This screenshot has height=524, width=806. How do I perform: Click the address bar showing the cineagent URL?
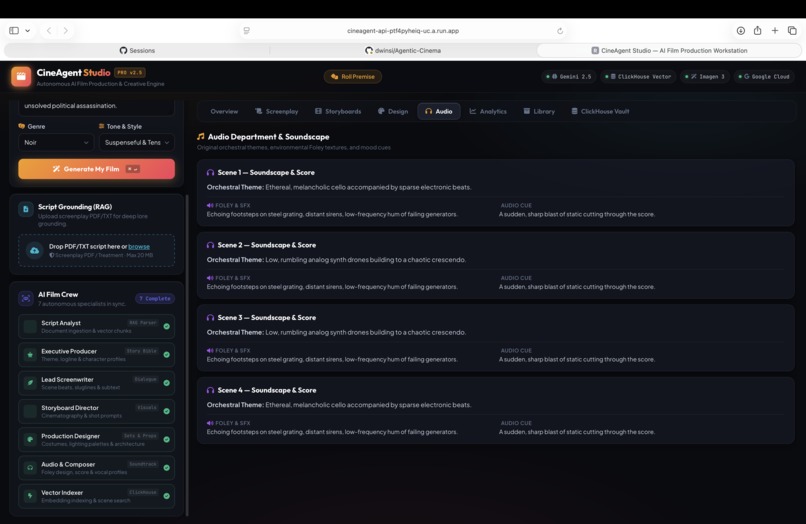point(403,31)
